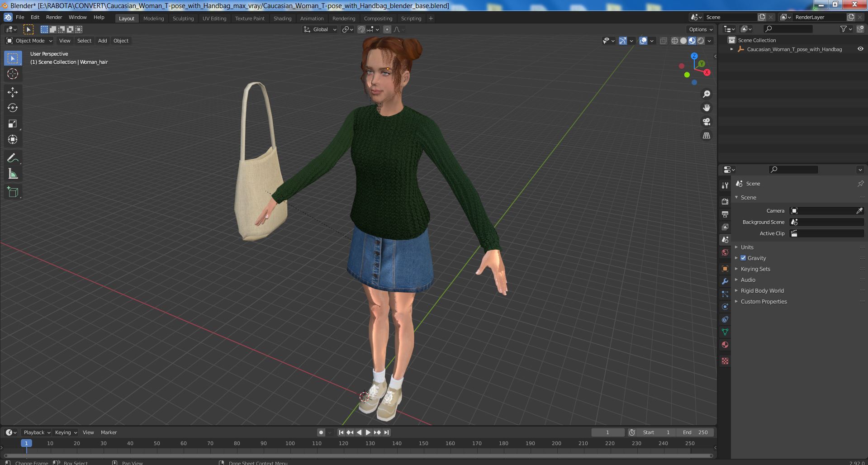Viewport: 868px width, 465px height.
Task: Open the Physics properties tab
Action: 725,307
